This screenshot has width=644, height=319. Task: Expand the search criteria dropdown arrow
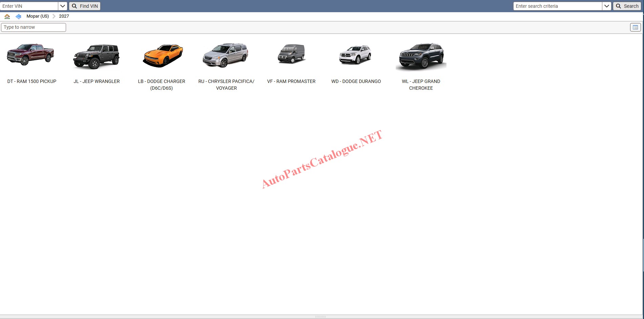(607, 6)
